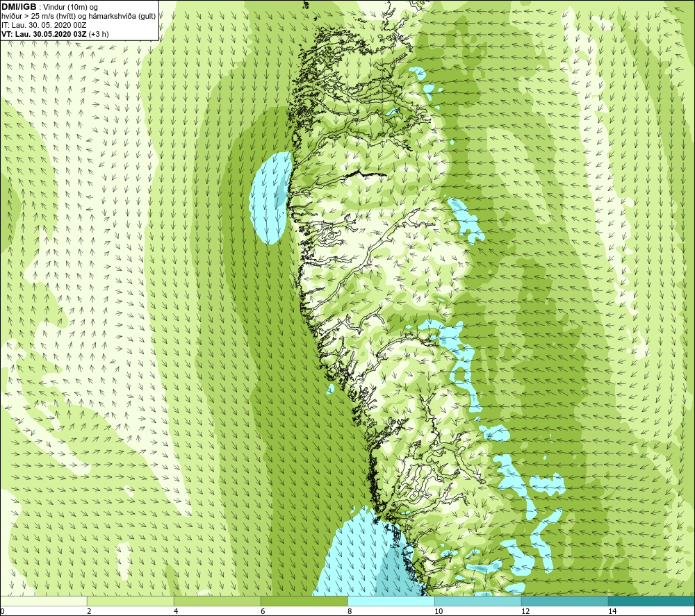695x616 pixels.
Task: Click the "4" scale label
Action: coord(176,611)
